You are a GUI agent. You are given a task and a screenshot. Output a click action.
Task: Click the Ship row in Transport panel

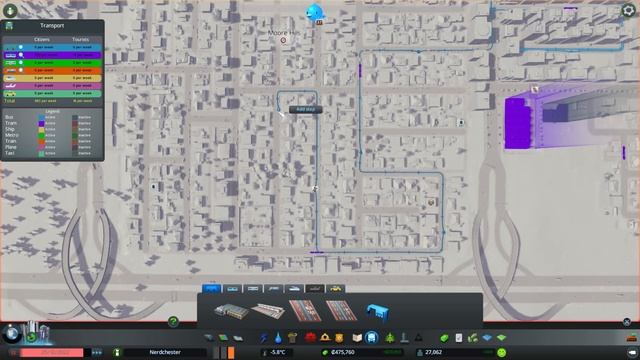point(52,78)
